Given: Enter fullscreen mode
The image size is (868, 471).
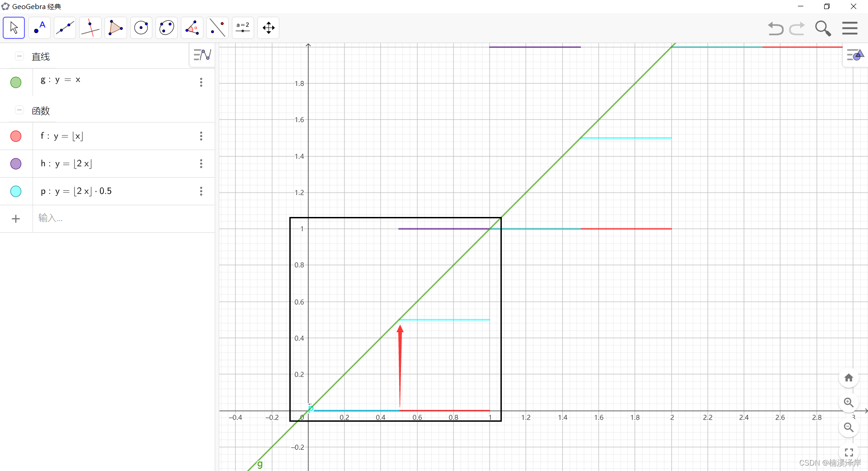Looking at the screenshot, I should pos(849,452).
